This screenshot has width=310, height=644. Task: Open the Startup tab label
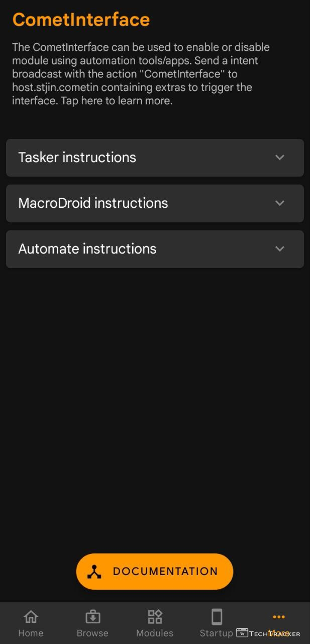216,633
